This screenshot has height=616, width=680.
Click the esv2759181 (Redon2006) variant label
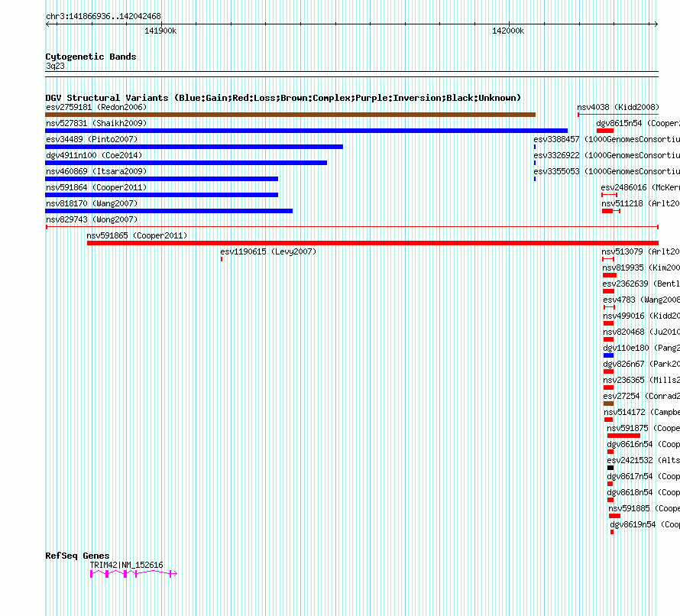(96, 107)
